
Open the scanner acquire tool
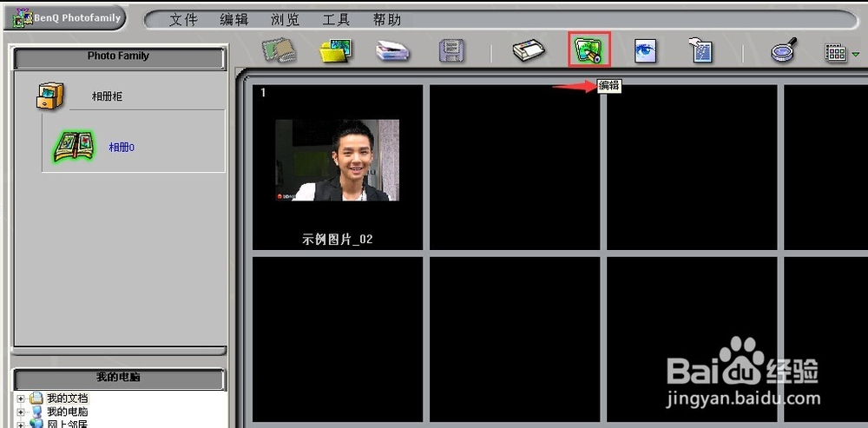tap(392, 50)
